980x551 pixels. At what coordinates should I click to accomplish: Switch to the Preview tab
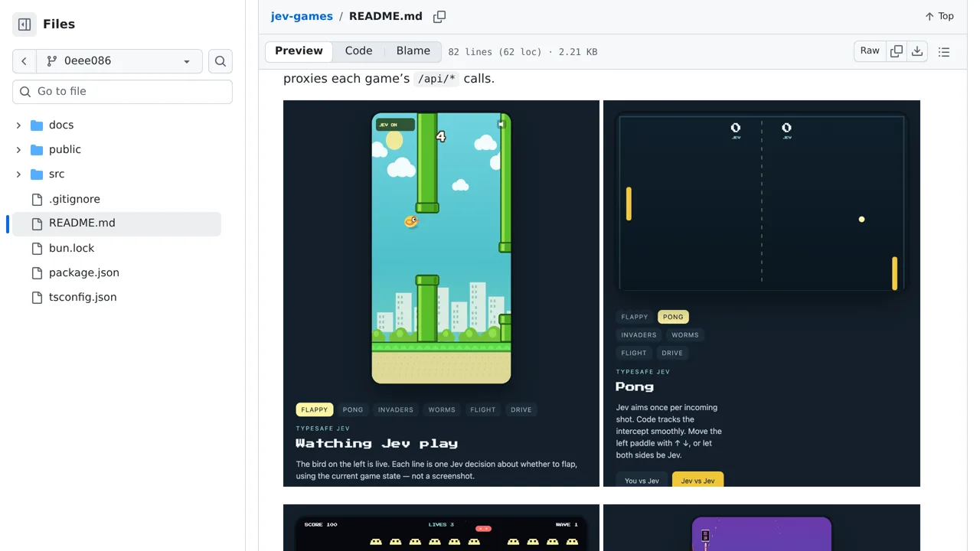[299, 51]
